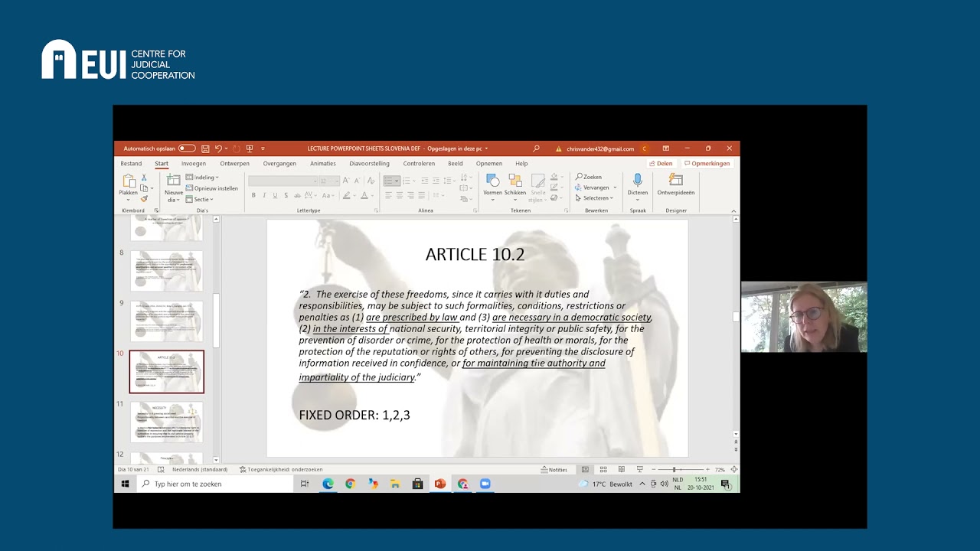Open the font size combo box
Viewport: 980px width, 551px height.
tap(329, 181)
